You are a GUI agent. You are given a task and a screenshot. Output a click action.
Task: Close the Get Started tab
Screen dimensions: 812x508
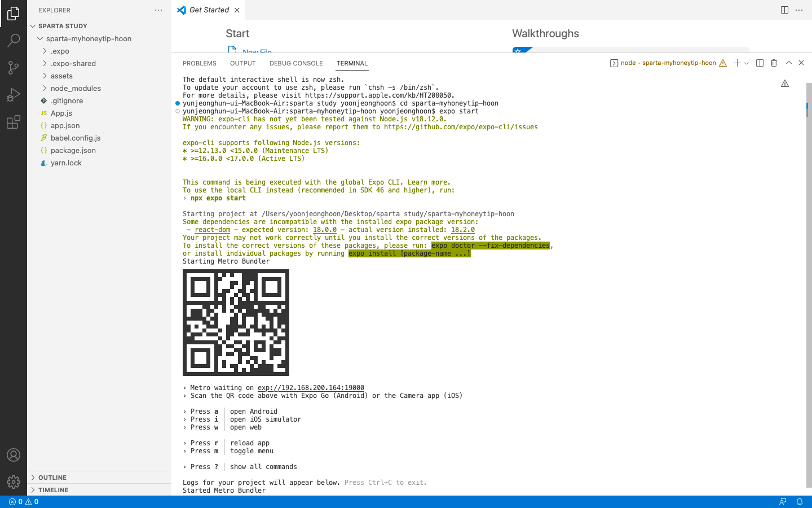tap(237, 10)
